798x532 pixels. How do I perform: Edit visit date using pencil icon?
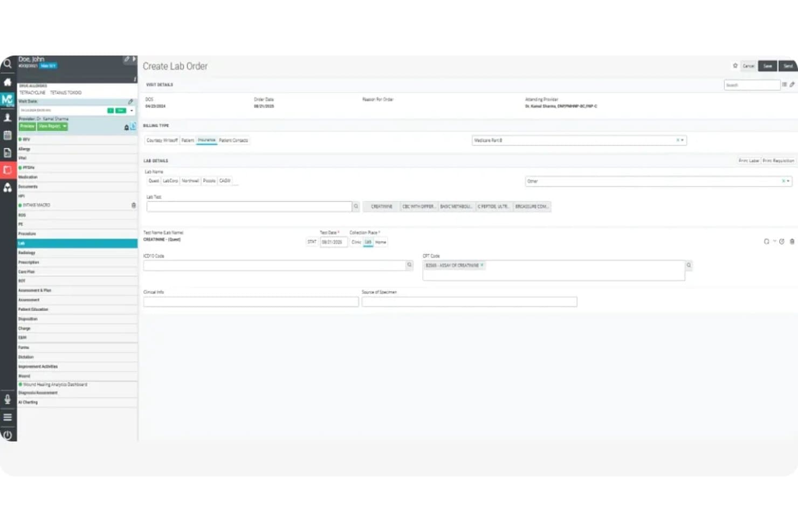130,101
